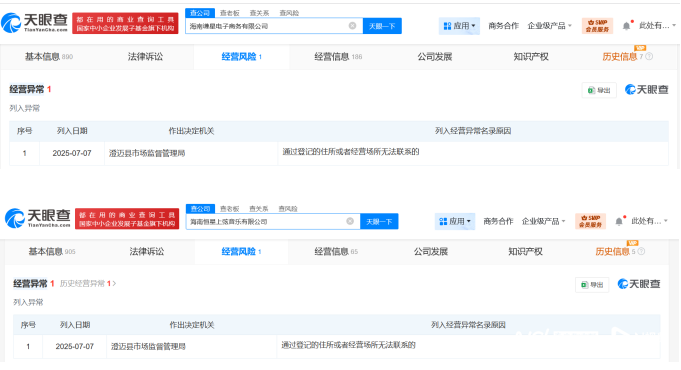Select 经营风险 tab on the 电子商务 page

pos(241,56)
